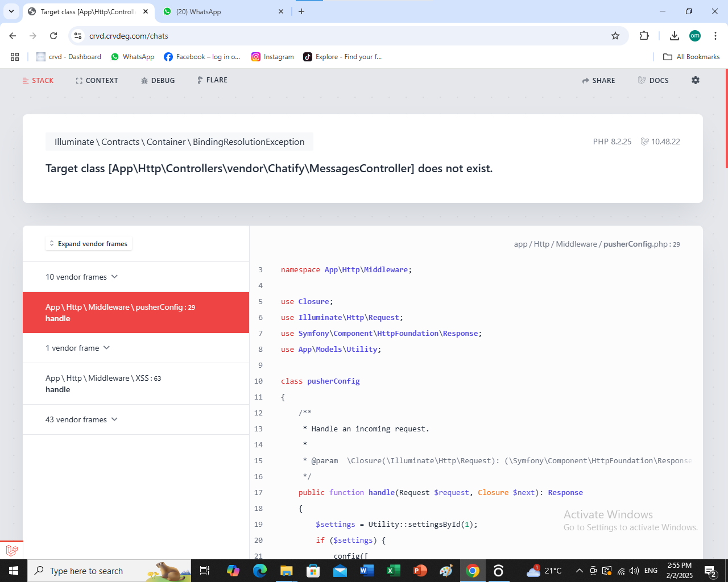The height and width of the screenshot is (582, 728).
Task: Expand the 1 vendor frame group
Action: pyautogui.click(x=77, y=348)
